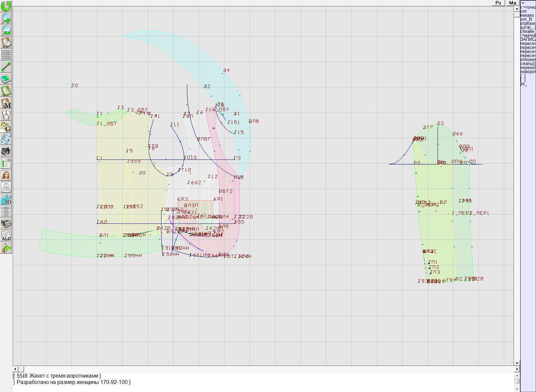Viewport: 536px width, 392px height.
Task: Open the green spreadsheet table icon
Action: [x=6, y=164]
